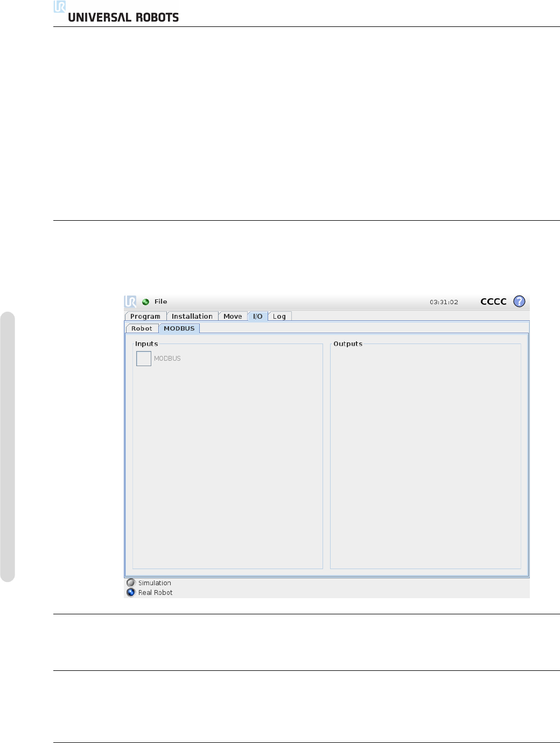Open the Log tab
This screenshot has height=743, width=560.
coord(279,317)
